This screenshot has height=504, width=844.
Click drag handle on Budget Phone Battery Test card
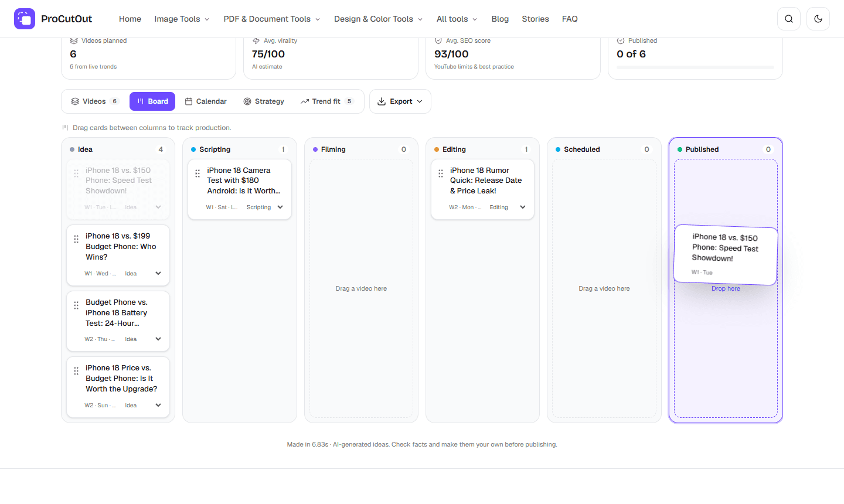[x=76, y=305]
